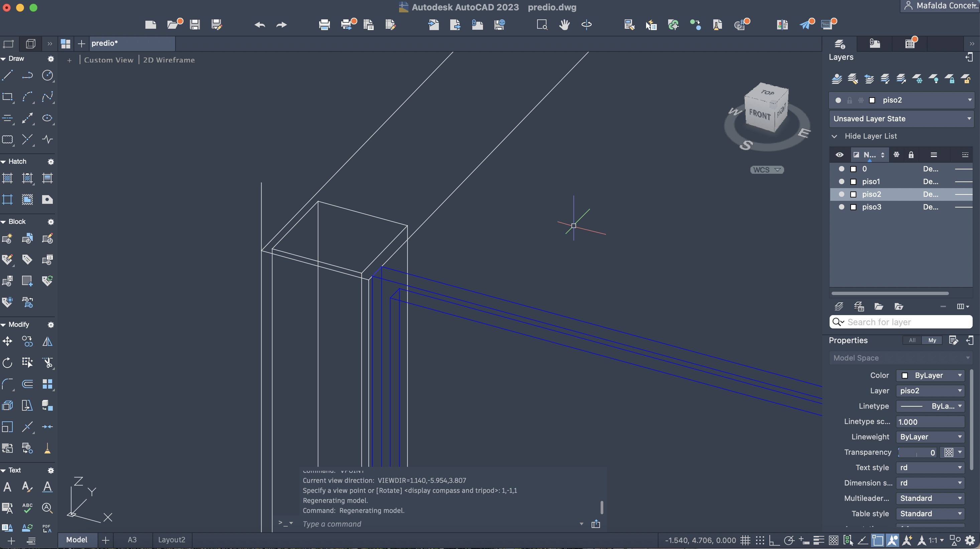Screen dimensions: 980x549
Task: Select the Line tool in Draw panel
Action: (8, 75)
